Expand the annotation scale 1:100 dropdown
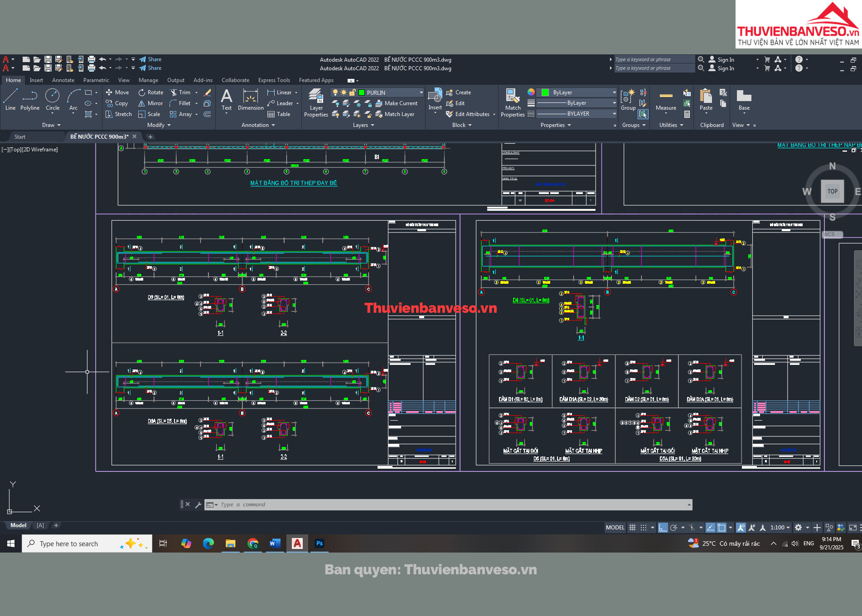Screen dimensions: 862x616 tap(788, 528)
